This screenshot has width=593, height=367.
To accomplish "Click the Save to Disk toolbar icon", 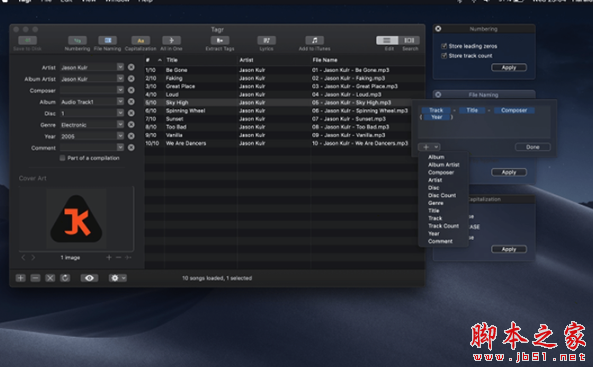I will 28,40.
